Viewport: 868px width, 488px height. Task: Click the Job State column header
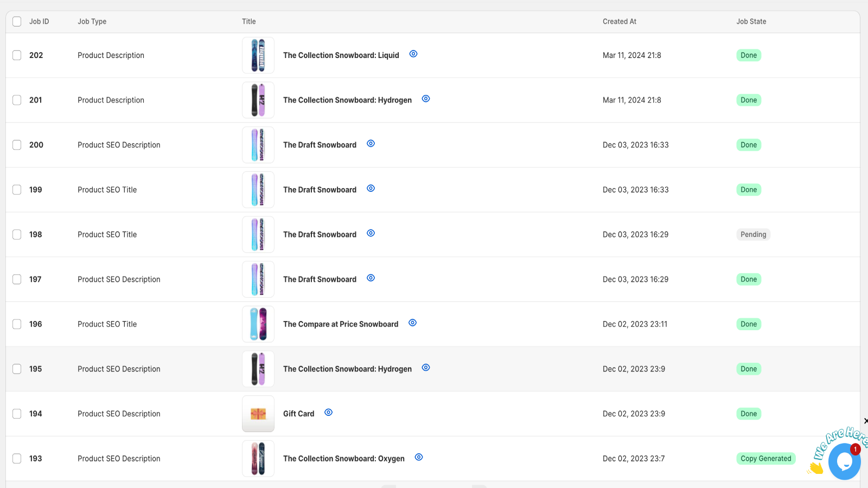click(x=751, y=22)
